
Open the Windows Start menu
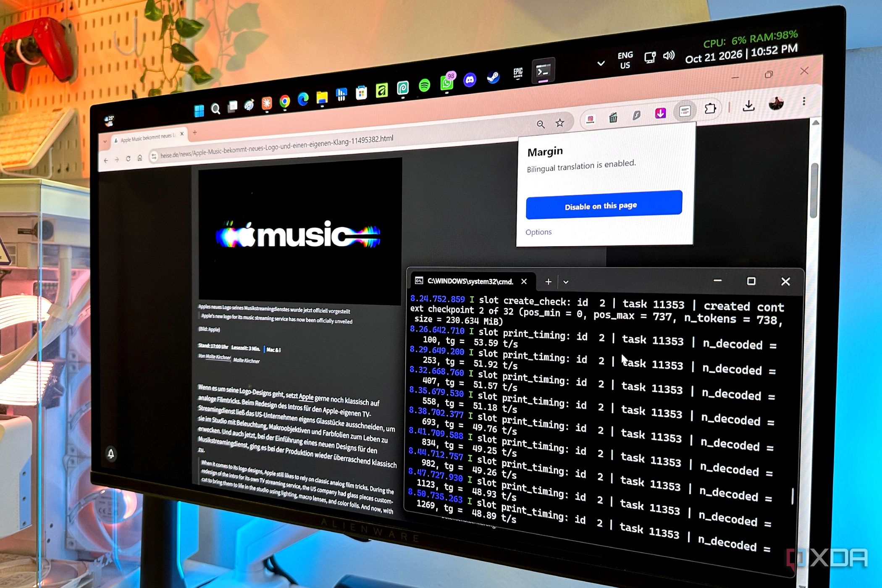[x=199, y=111]
